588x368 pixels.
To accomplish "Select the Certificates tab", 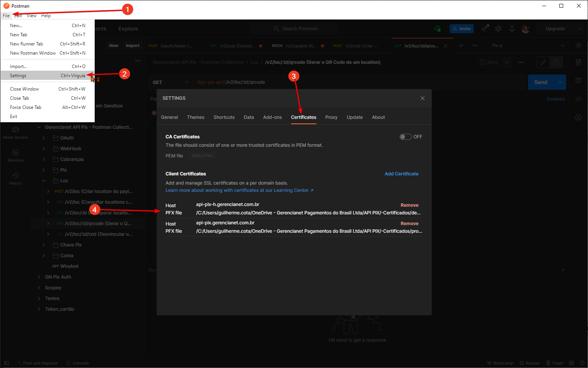I will (303, 117).
